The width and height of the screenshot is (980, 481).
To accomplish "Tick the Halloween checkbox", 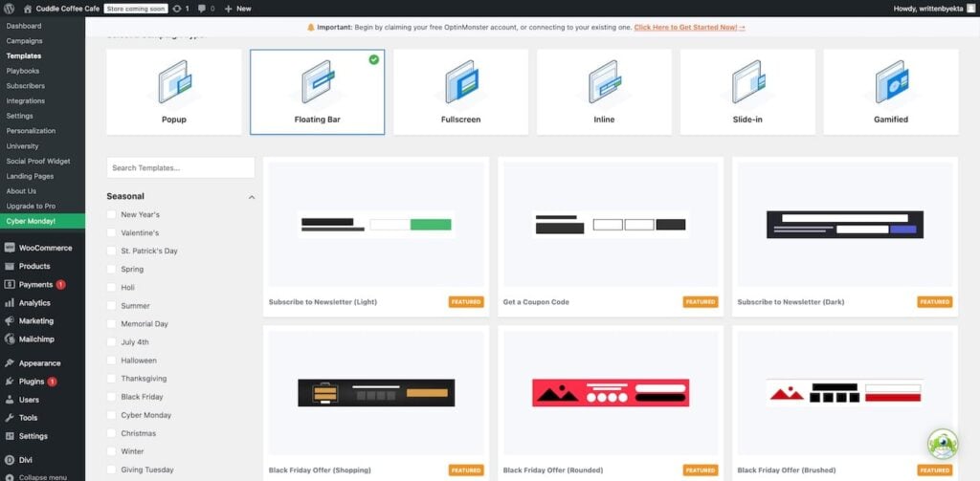I will click(111, 361).
